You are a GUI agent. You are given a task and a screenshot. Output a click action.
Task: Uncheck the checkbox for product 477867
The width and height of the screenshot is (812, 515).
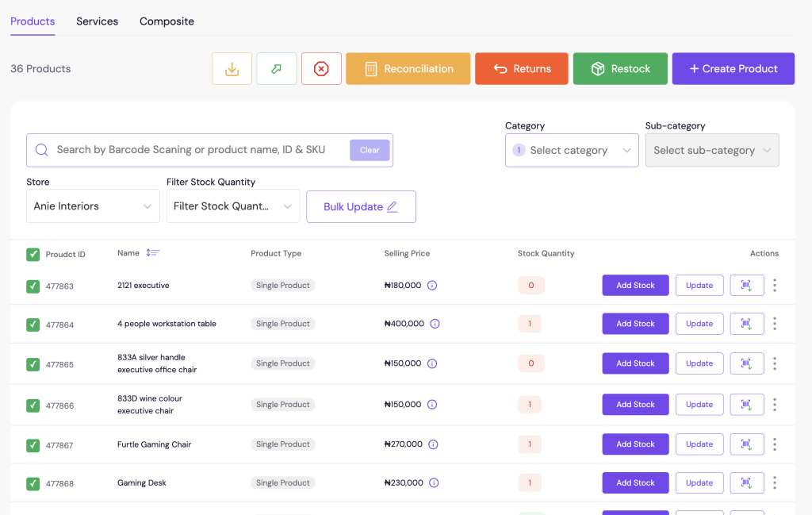pyautogui.click(x=33, y=445)
